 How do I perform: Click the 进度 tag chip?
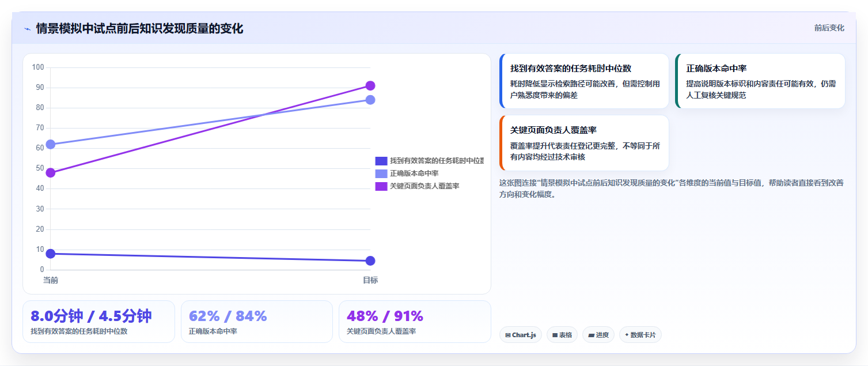tap(598, 335)
